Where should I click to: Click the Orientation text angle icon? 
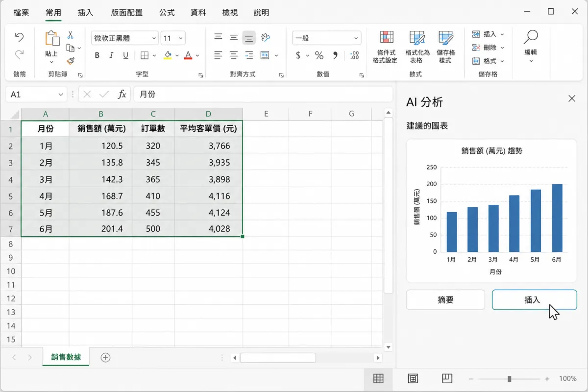click(x=265, y=38)
